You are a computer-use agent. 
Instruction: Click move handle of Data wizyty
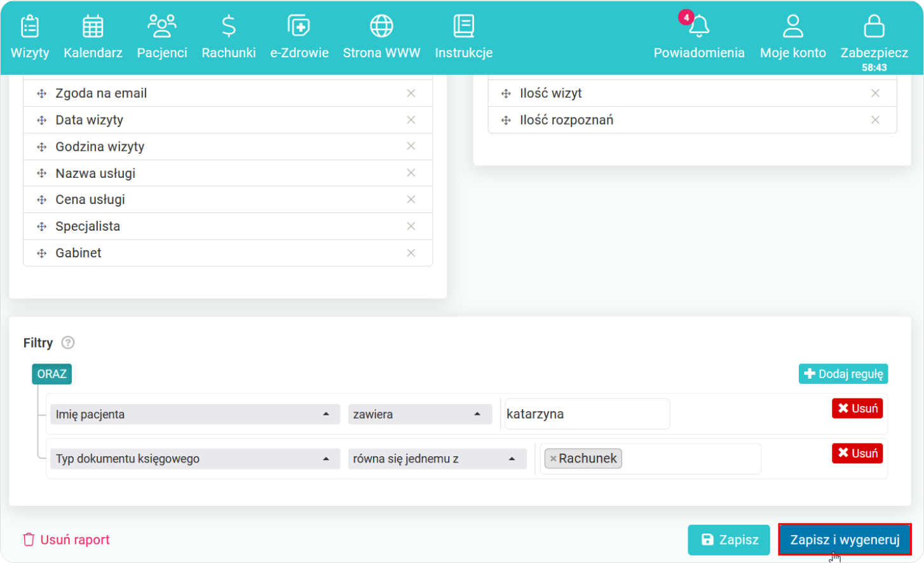click(42, 120)
